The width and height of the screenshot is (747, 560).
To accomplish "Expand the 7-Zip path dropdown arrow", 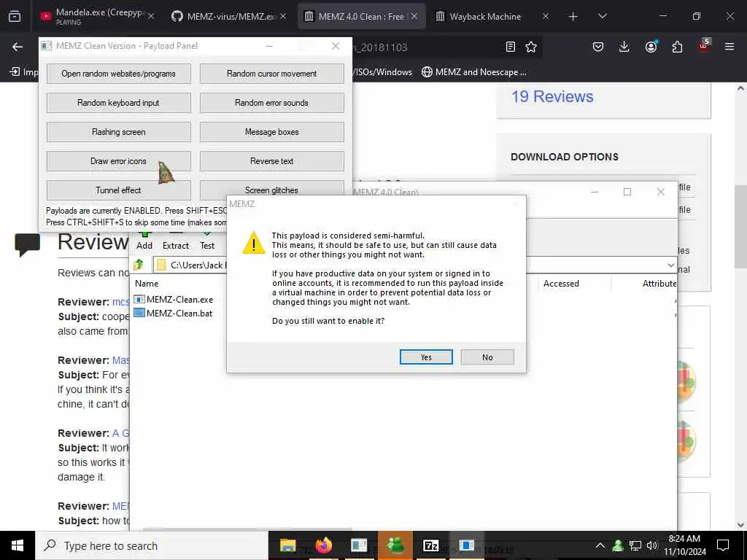I will [671, 265].
